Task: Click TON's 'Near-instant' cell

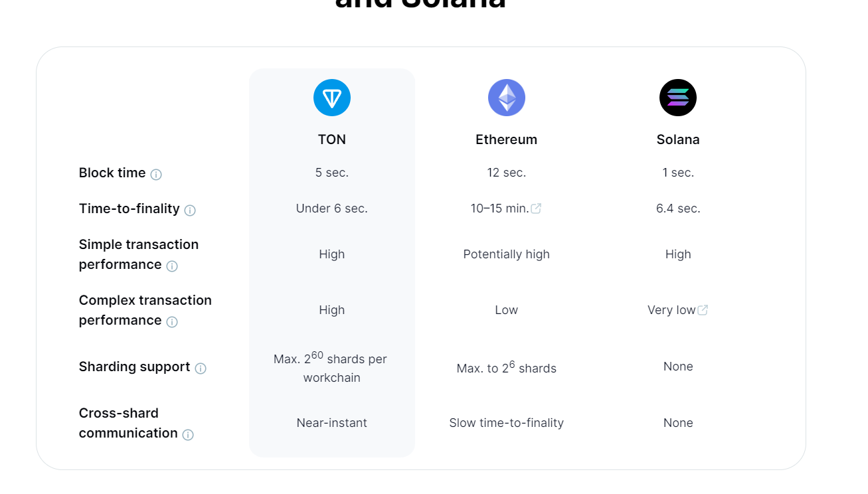Action: point(332,423)
